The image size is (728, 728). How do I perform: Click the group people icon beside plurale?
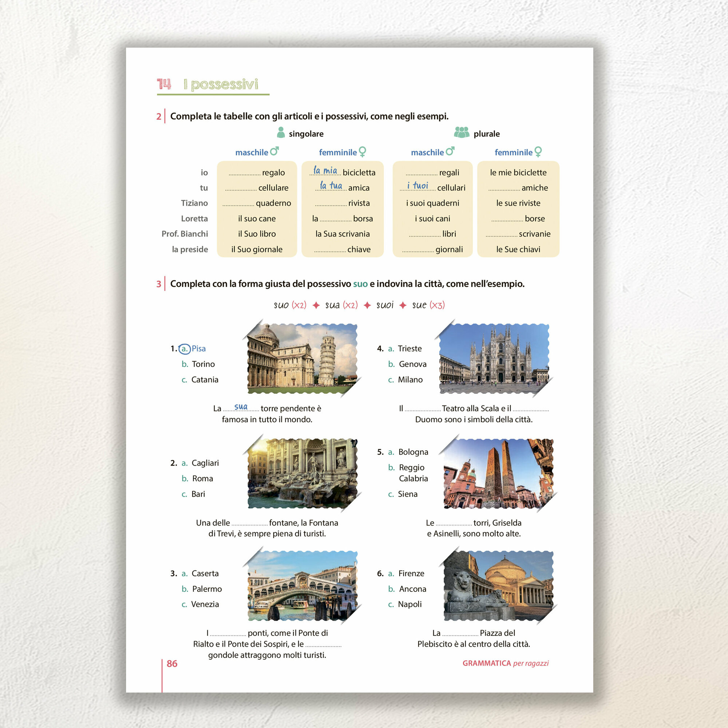[462, 132]
